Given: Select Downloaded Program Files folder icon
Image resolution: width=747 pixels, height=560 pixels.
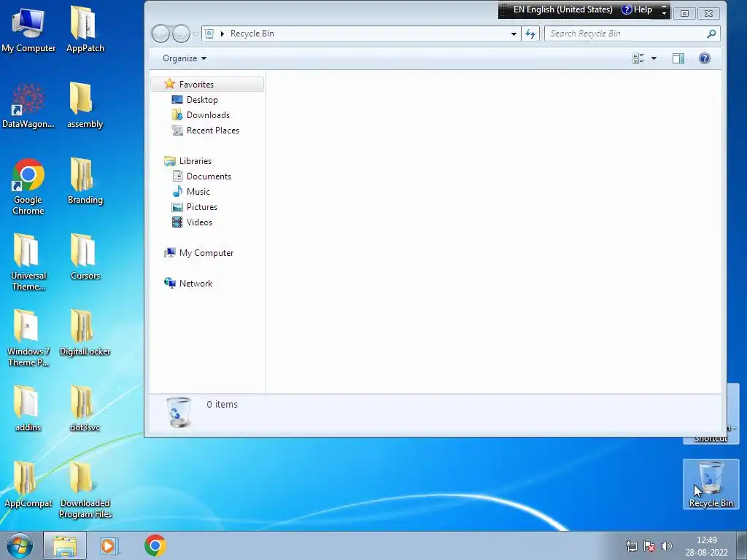Looking at the screenshot, I should 85,489.
